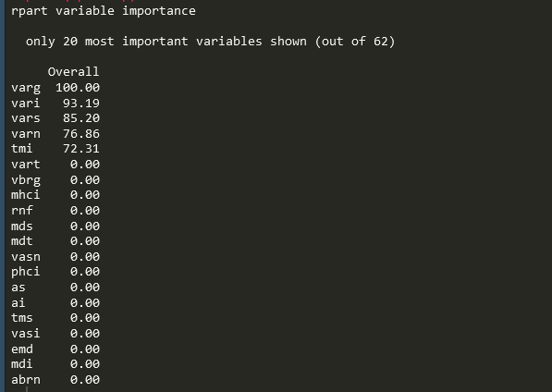Click the vasn variable name
Image resolution: width=552 pixels, height=392 pixels.
point(25,256)
